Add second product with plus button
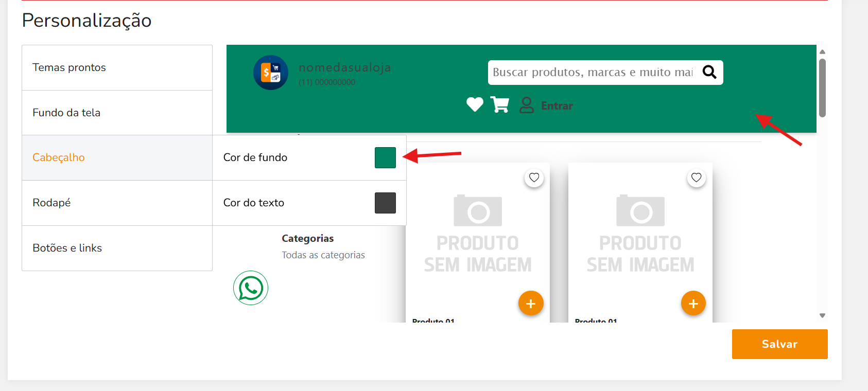 pyautogui.click(x=693, y=304)
